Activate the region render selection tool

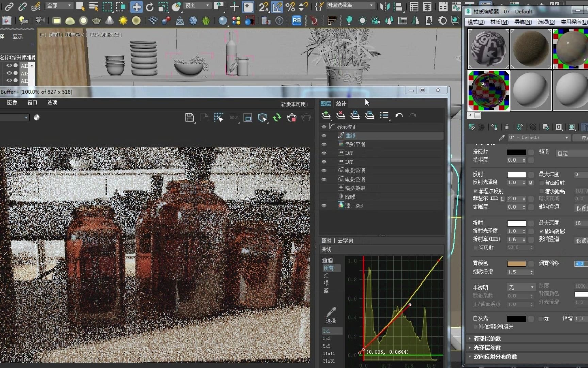pos(219,117)
